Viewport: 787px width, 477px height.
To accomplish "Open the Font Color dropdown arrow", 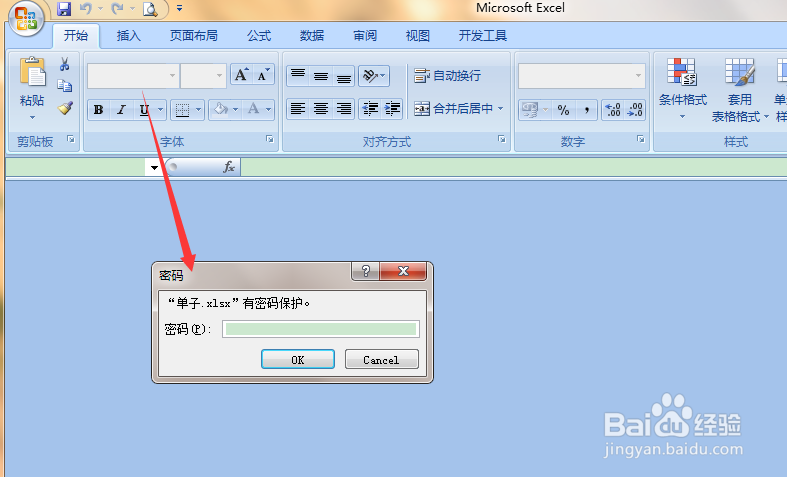I will click(x=269, y=109).
